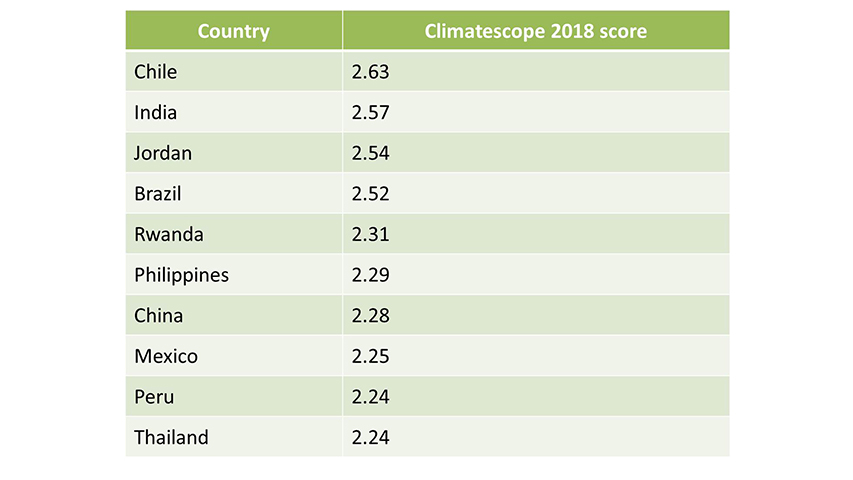Select Brazil's score value 2.52
Screen dimensions: 853x480
(370, 194)
